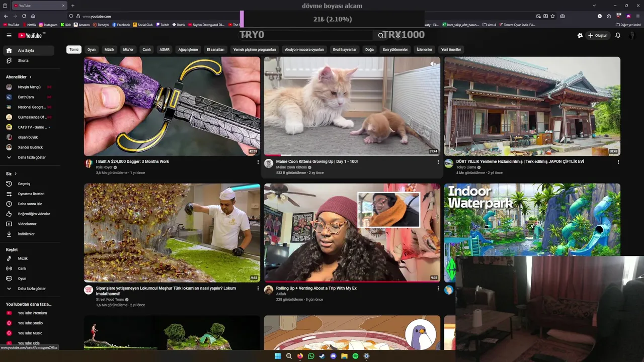Open the account avatar menu

click(x=632, y=35)
